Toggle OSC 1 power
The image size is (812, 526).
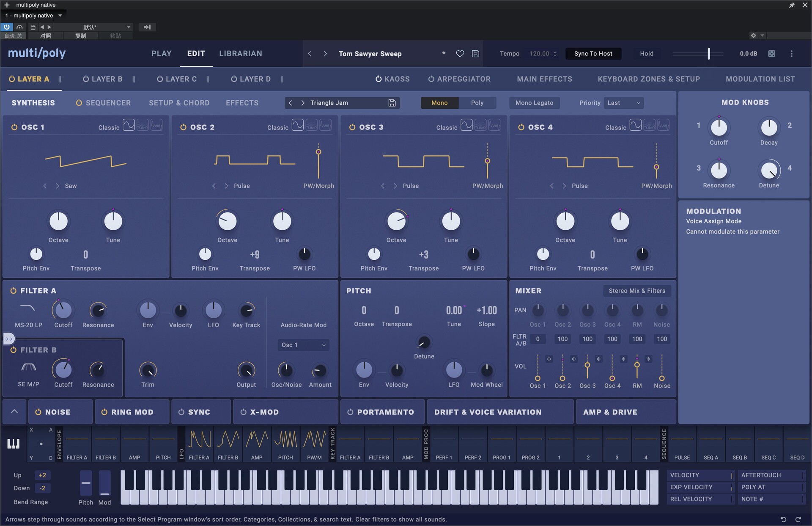14,127
